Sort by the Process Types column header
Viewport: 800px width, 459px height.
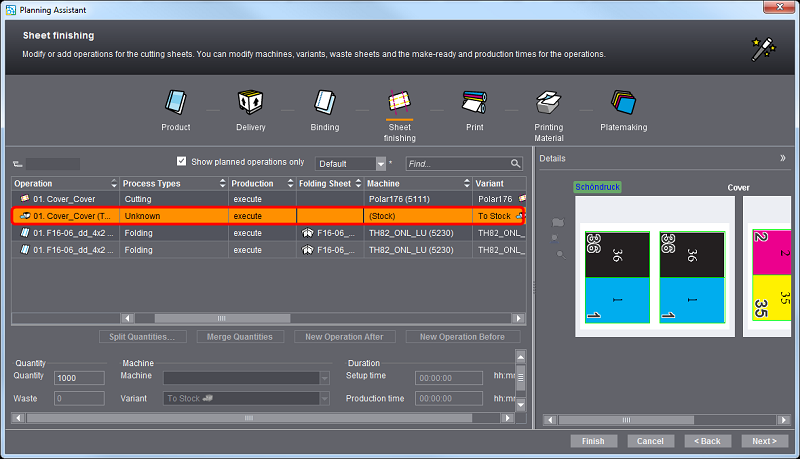click(172, 184)
